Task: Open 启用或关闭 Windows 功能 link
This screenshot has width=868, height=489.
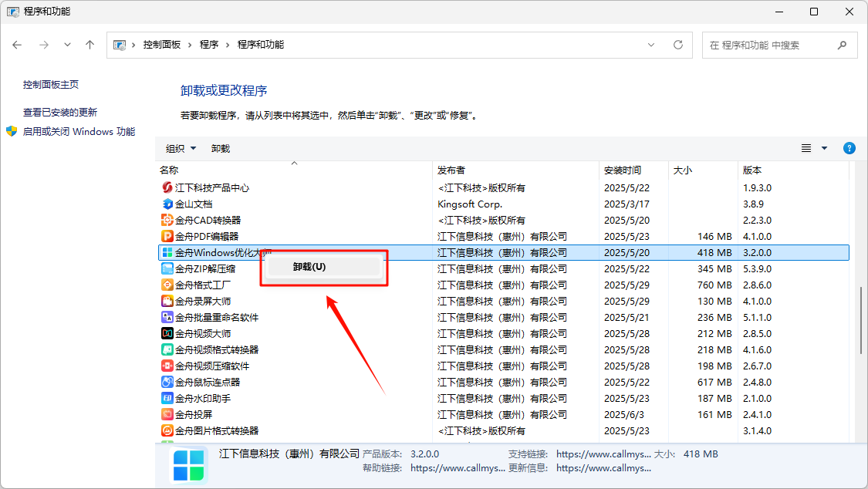Action: coord(79,132)
